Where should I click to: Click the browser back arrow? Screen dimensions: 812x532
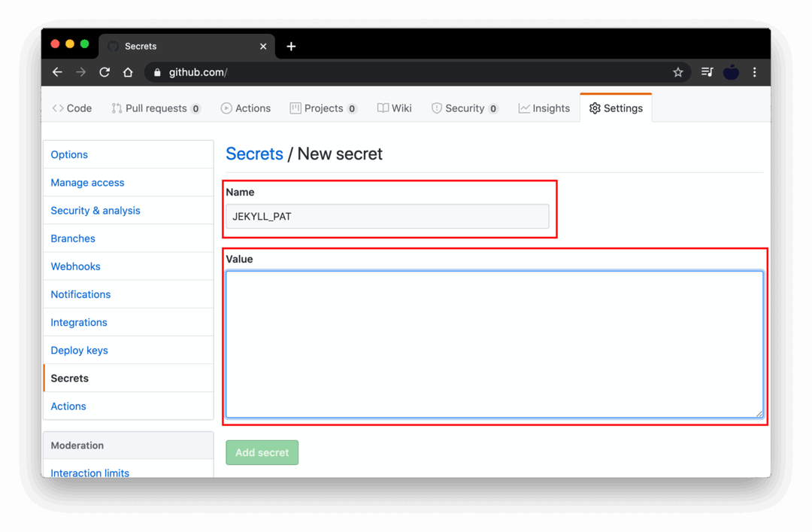(x=57, y=72)
